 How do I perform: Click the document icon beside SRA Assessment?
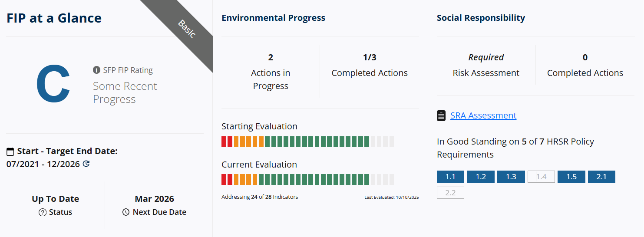point(441,116)
